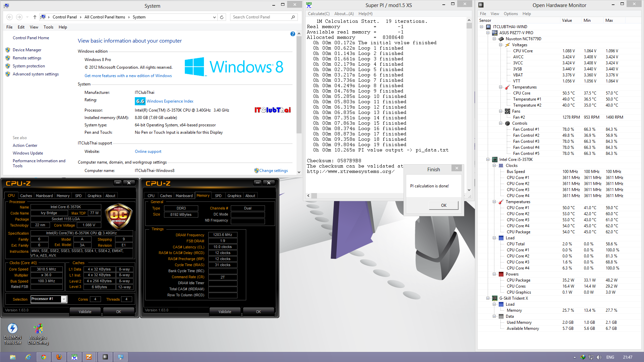Open Internet Explorer from taskbar
The image size is (644, 362).
coord(28,357)
